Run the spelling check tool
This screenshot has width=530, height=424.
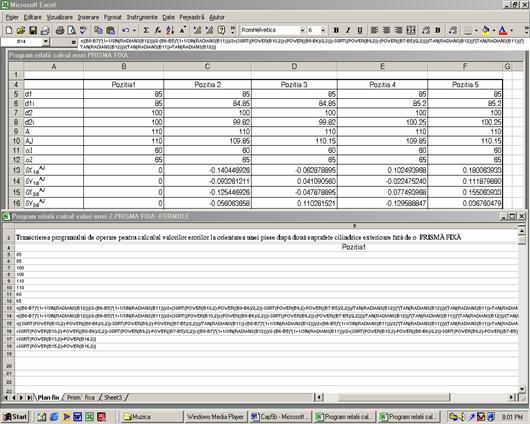coord(83,30)
